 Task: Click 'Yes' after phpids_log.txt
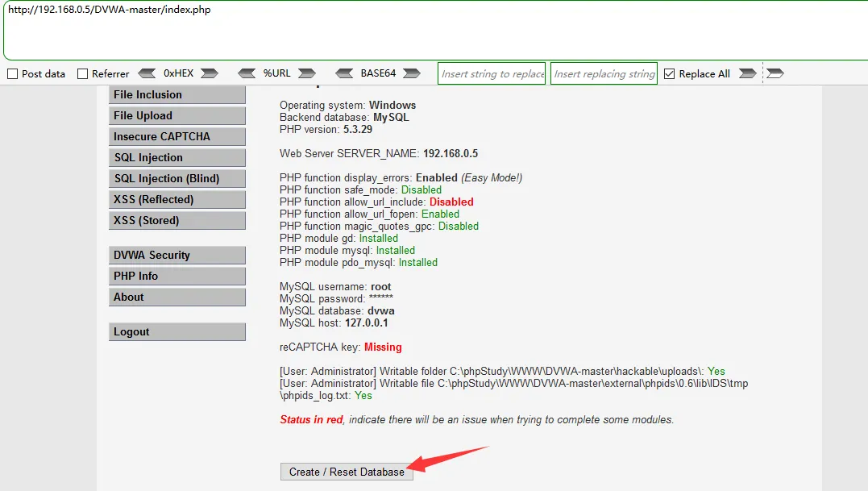(x=363, y=395)
